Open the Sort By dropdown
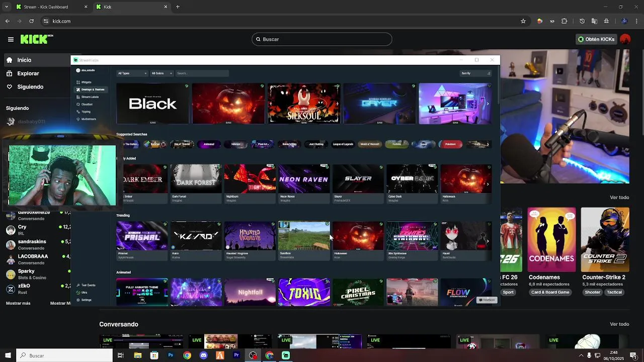The height and width of the screenshot is (362, 644). [x=475, y=73]
